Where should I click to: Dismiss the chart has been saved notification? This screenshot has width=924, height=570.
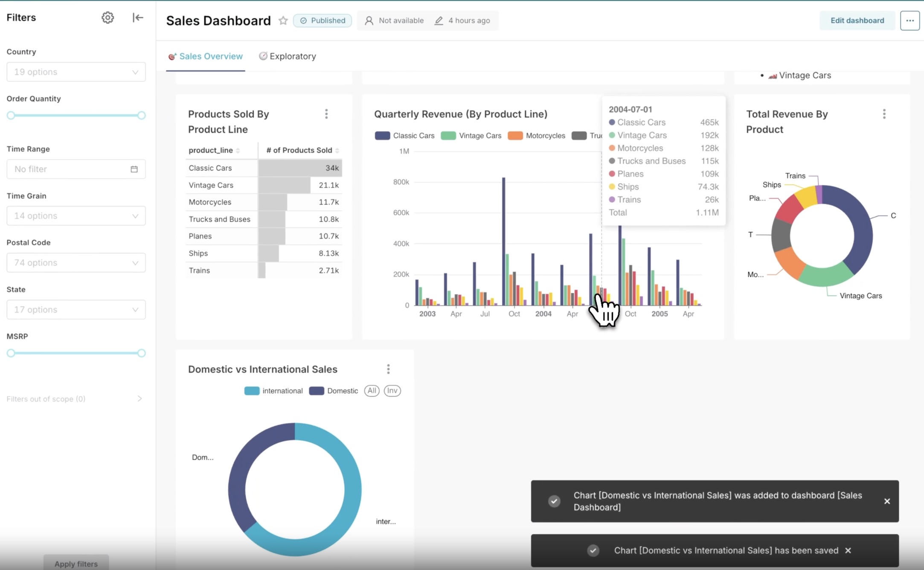848,550
